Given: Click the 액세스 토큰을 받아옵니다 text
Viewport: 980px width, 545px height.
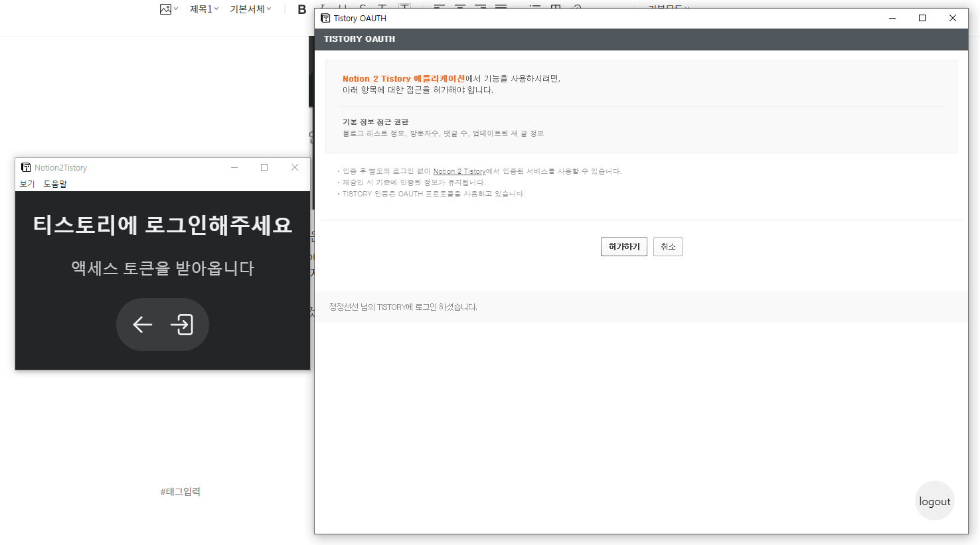Looking at the screenshot, I should 163,268.
